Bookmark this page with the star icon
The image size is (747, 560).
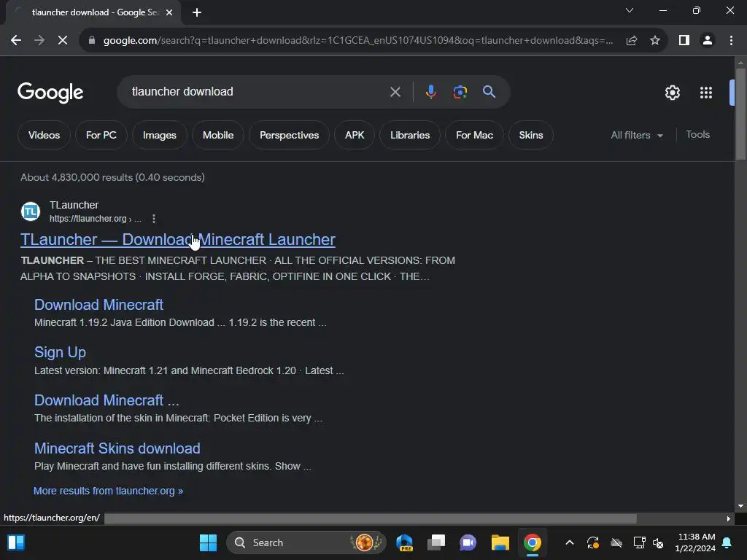655,41
